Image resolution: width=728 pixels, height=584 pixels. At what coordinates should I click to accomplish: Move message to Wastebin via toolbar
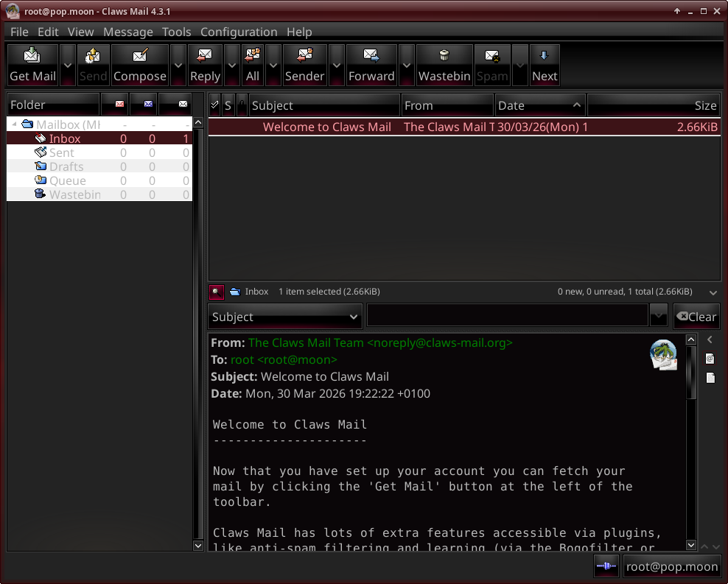444,65
